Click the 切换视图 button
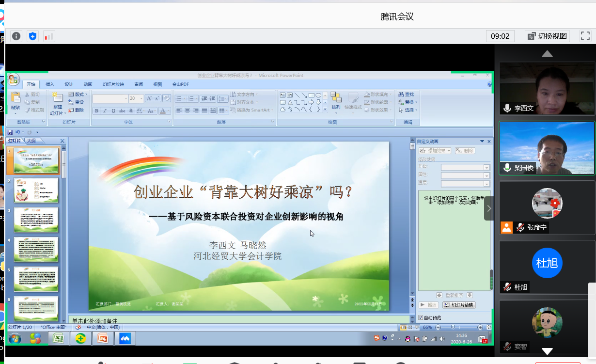The width and height of the screenshot is (596, 364). (547, 36)
